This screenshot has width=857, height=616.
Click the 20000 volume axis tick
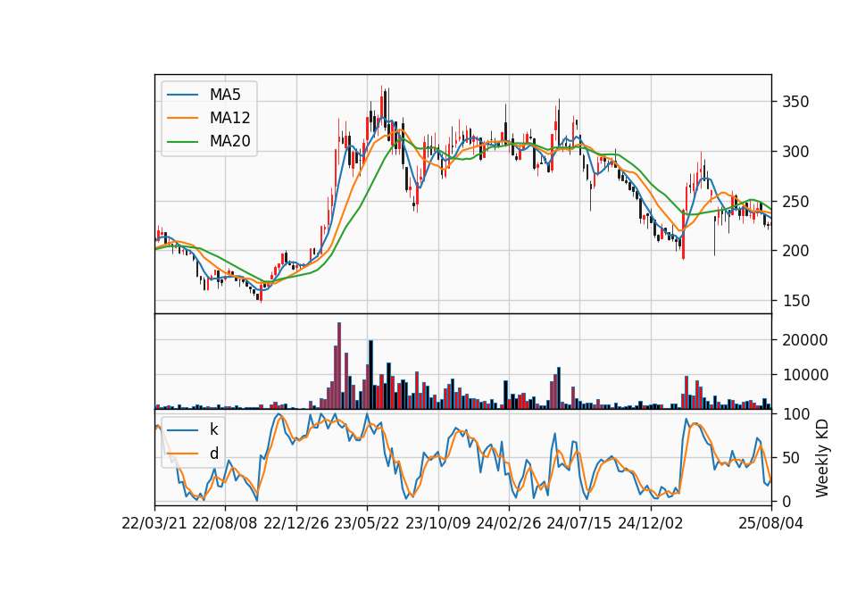tap(805, 340)
